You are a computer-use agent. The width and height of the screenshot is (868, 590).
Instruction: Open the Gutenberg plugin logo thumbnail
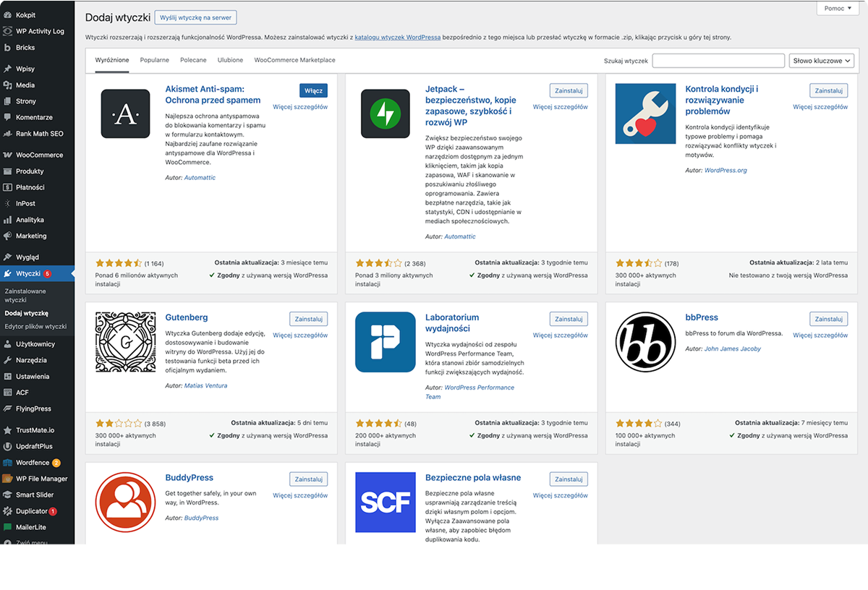pos(125,342)
